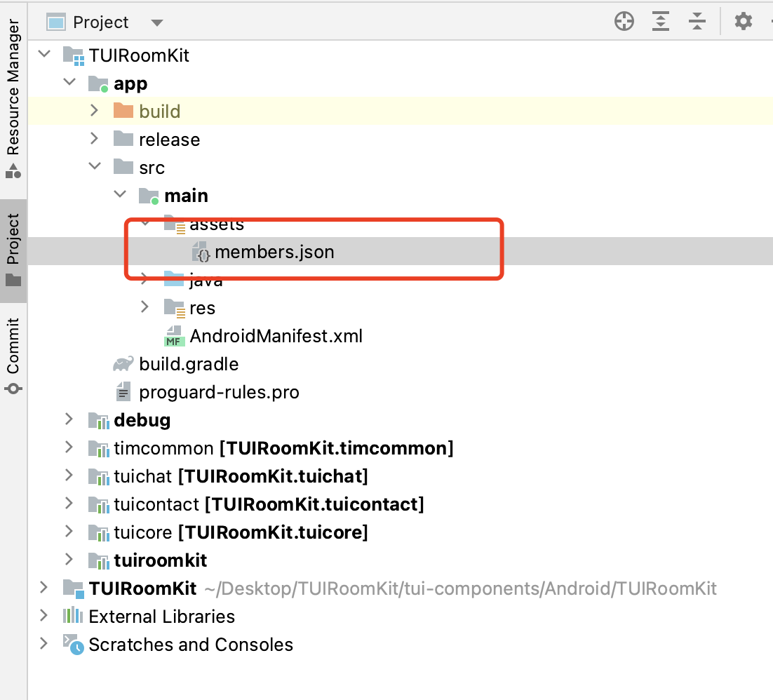Image resolution: width=773 pixels, height=700 pixels.
Task: Click the timcommon module icon
Action: 99,449
